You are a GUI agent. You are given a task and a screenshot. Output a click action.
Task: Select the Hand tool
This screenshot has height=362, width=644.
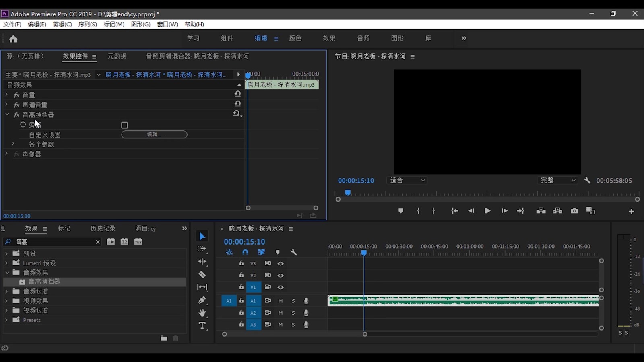click(202, 313)
